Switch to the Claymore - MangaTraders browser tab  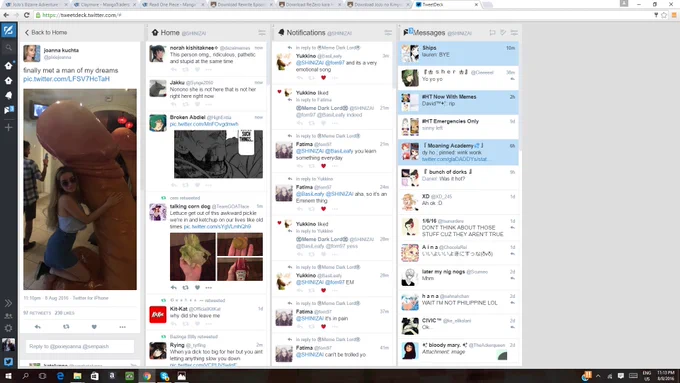point(104,4)
